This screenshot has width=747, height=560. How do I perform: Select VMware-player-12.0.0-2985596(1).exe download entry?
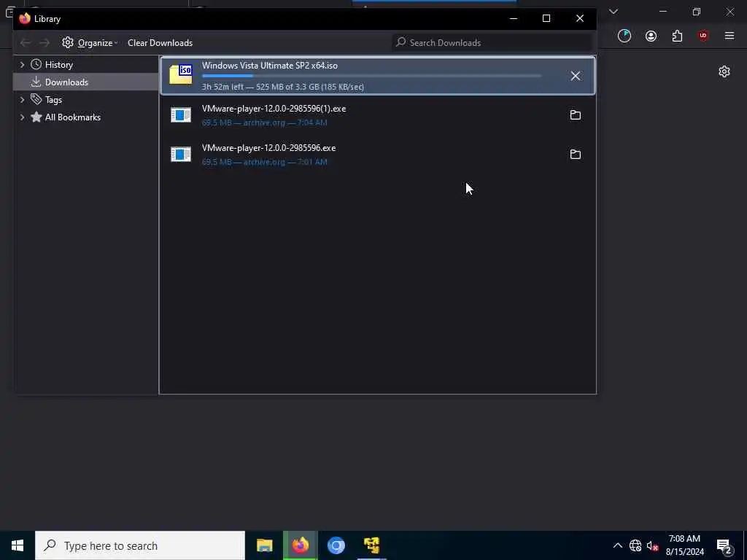[x=377, y=114]
